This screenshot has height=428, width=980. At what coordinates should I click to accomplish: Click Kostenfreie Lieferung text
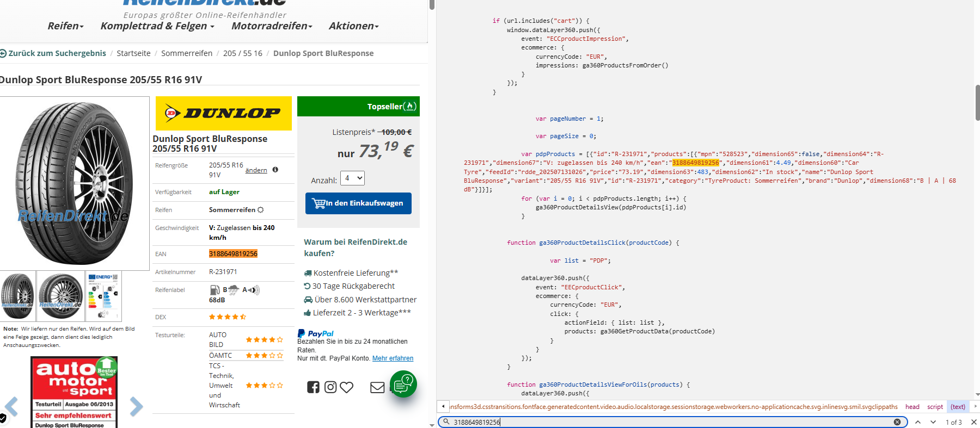tap(356, 273)
